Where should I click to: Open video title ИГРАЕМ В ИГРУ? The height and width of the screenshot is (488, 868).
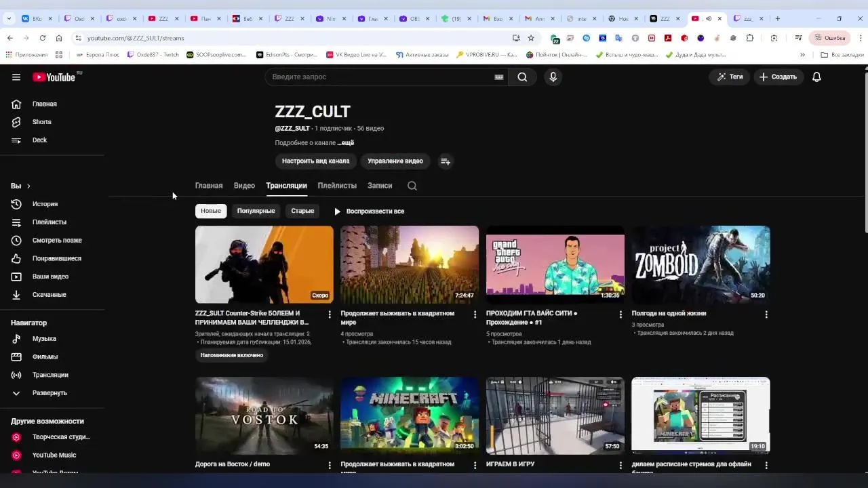point(511,464)
